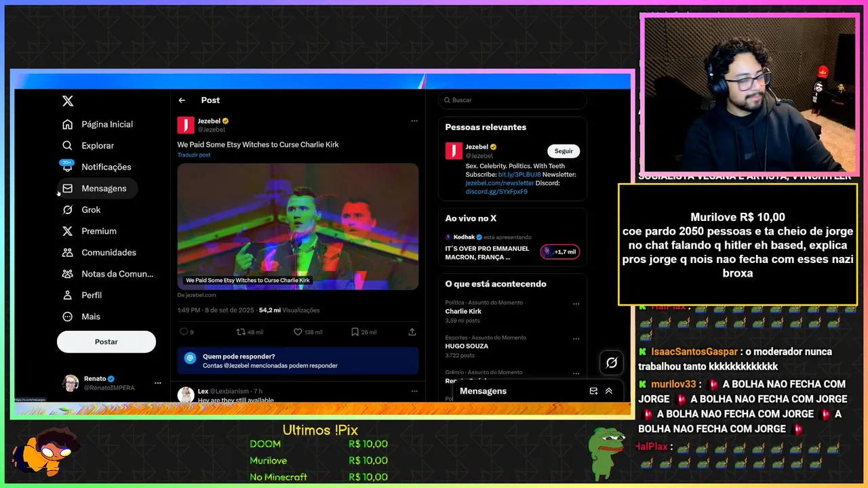Click Traduzir post link

[x=194, y=155]
